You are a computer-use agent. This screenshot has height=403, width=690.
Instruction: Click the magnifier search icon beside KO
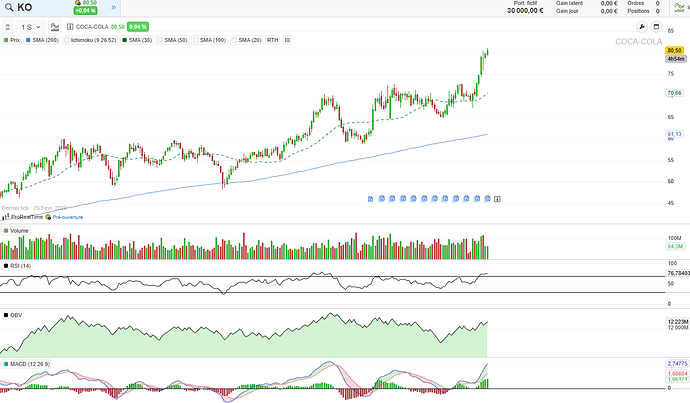[x=8, y=8]
